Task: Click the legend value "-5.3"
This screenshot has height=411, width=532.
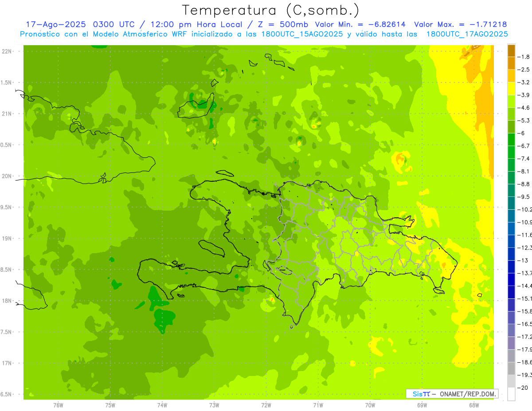Action: [x=524, y=120]
